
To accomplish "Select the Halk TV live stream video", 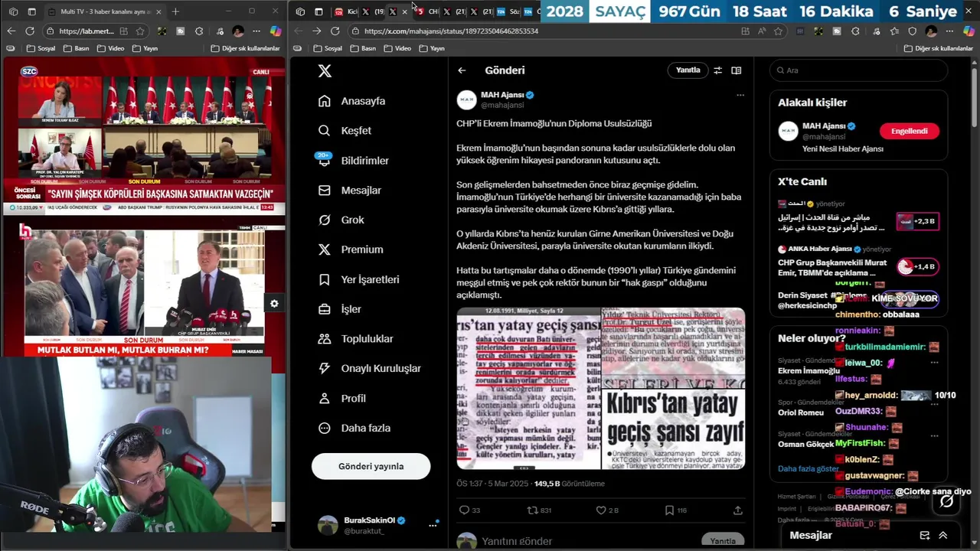I will [x=143, y=288].
